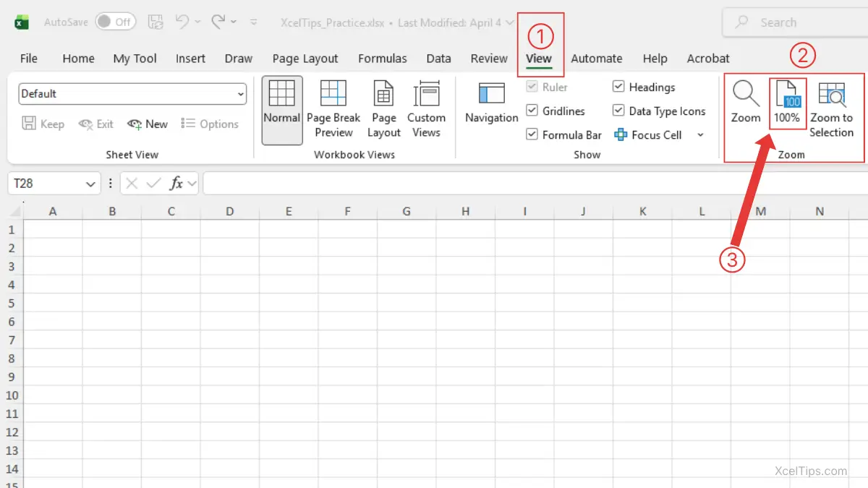Switch to Page Break Preview
The height and width of the screenshot is (488, 868).
click(333, 94)
